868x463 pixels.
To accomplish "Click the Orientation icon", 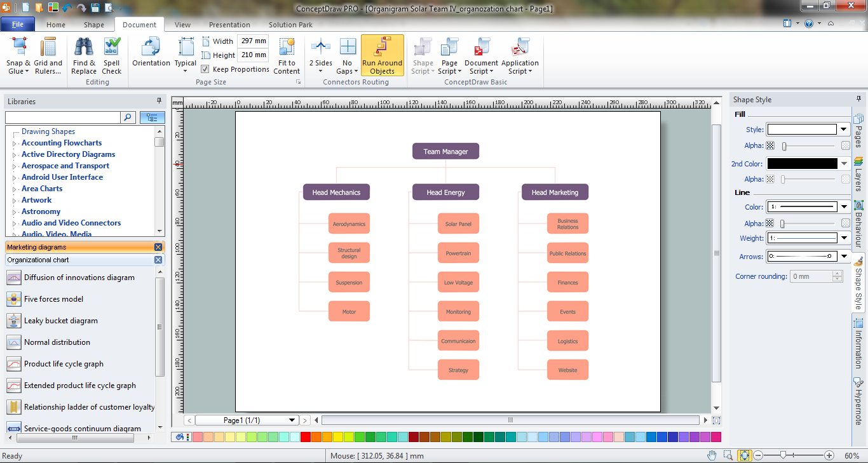I will [x=151, y=48].
